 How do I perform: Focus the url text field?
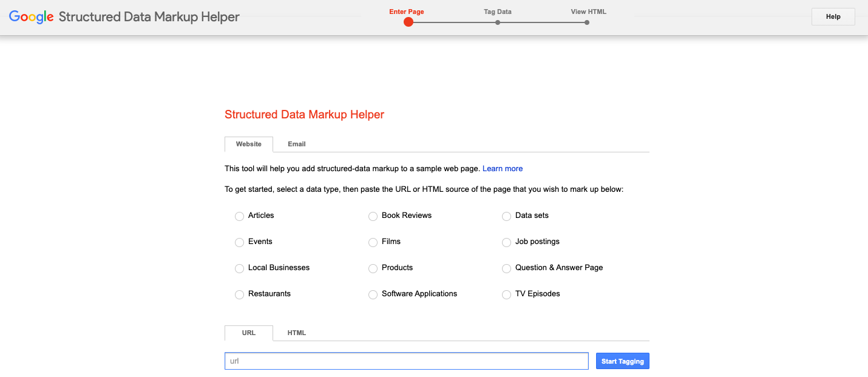[407, 361]
